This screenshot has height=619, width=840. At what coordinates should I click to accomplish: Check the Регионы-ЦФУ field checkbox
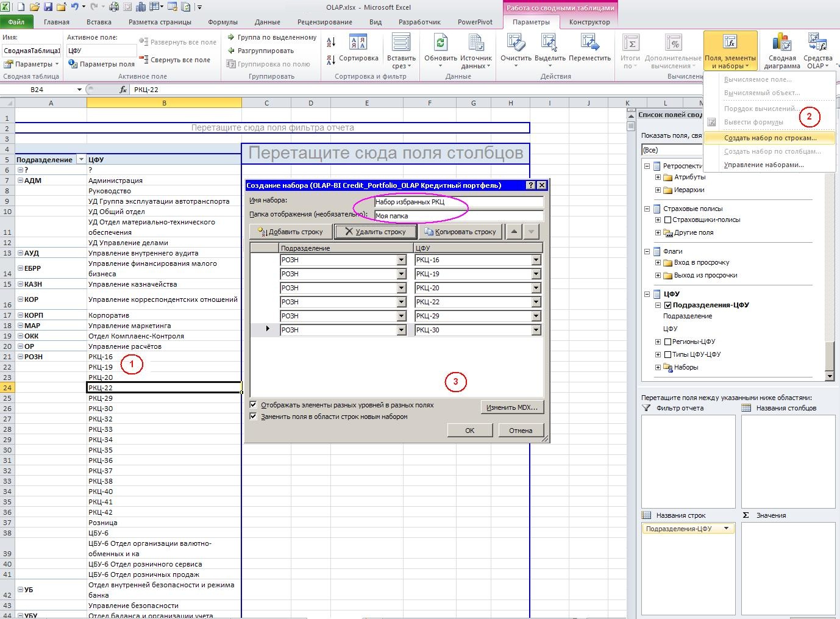(668, 342)
